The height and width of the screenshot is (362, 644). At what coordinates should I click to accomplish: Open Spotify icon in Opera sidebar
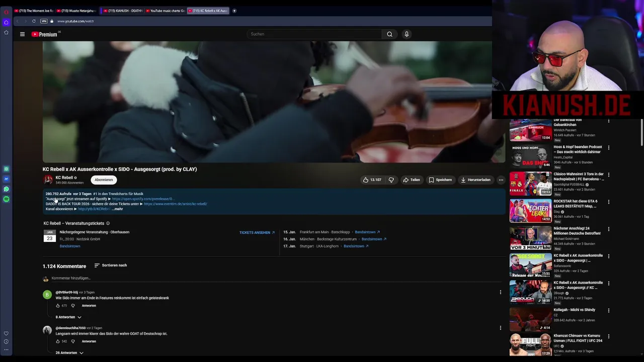[6, 199]
